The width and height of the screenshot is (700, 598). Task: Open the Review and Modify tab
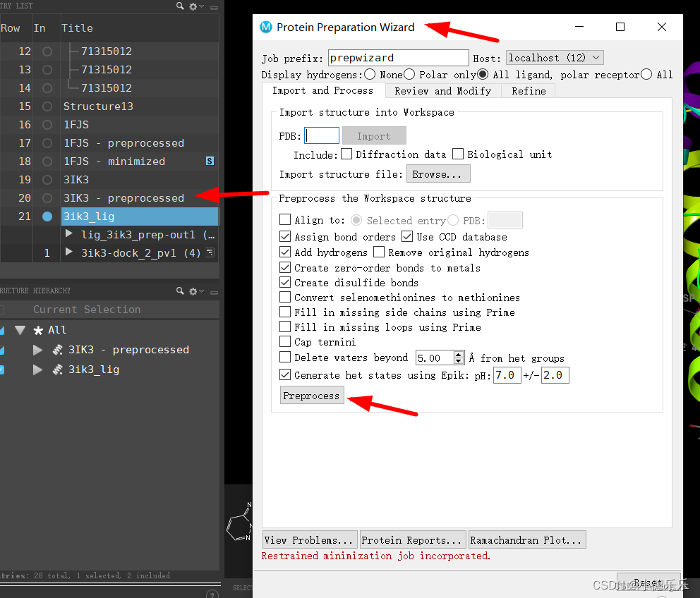pos(443,91)
